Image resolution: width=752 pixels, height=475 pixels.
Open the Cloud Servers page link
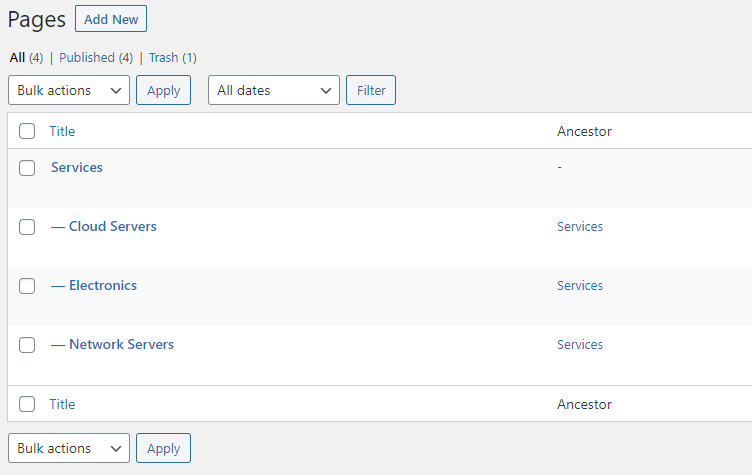pyautogui.click(x=113, y=226)
